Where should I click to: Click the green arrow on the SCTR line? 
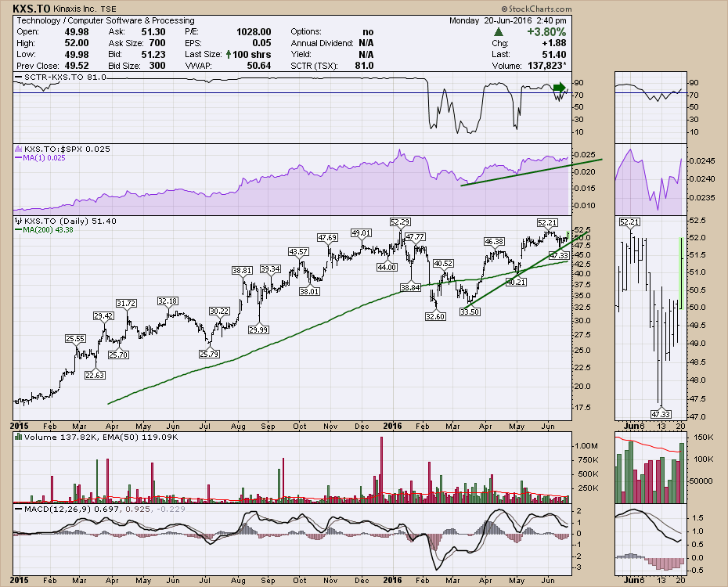click(x=560, y=87)
